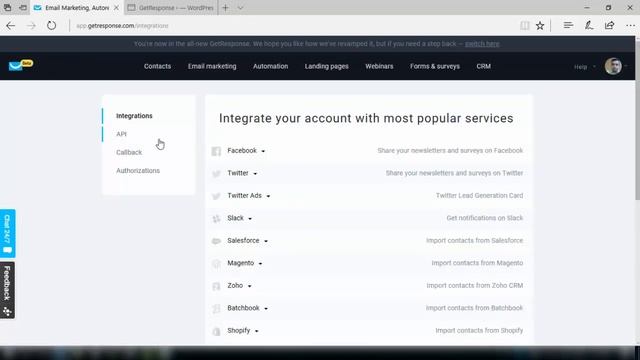Open the CRM menu
Image resolution: width=640 pixels, height=360 pixels.
pyautogui.click(x=483, y=66)
